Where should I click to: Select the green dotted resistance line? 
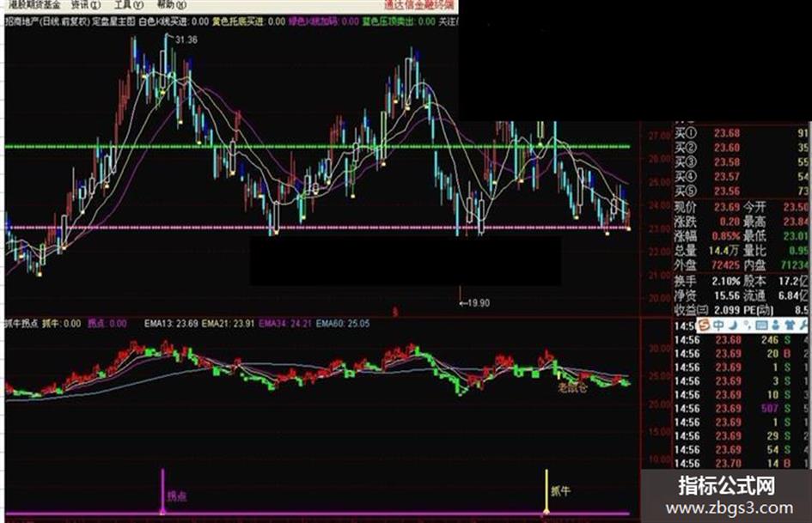point(317,147)
